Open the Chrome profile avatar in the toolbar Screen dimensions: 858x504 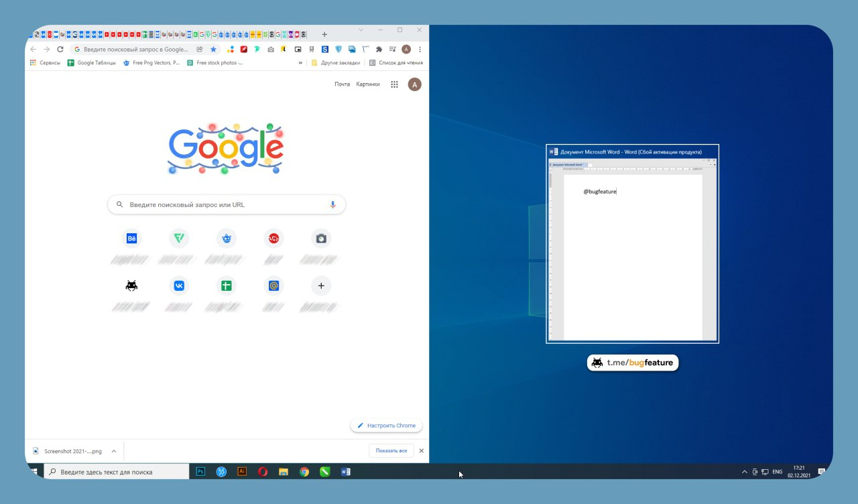pyautogui.click(x=406, y=50)
